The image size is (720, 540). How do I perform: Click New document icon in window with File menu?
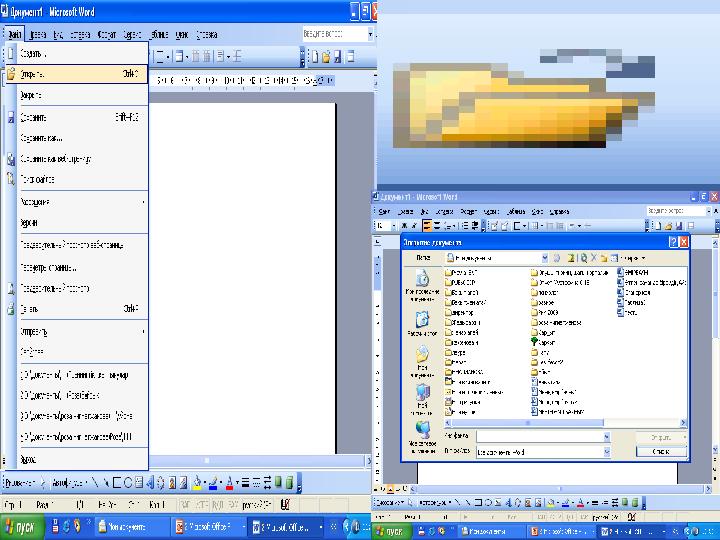click(x=315, y=56)
